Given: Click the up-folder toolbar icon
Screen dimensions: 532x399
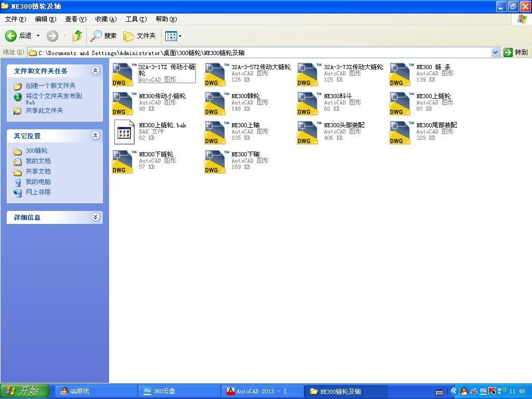Looking at the screenshot, I should tap(77, 36).
